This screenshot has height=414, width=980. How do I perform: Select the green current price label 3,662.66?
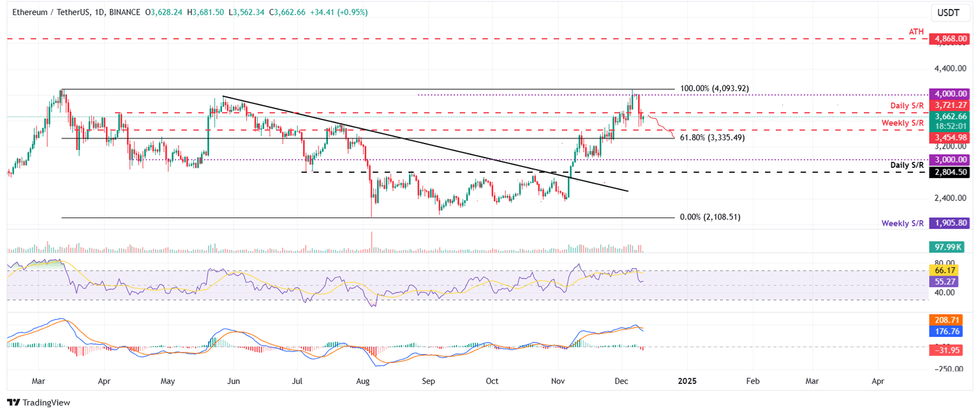click(x=949, y=117)
